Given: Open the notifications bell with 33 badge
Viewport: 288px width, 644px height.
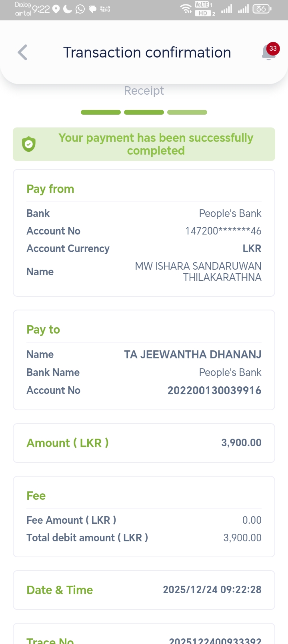Looking at the screenshot, I should (269, 52).
